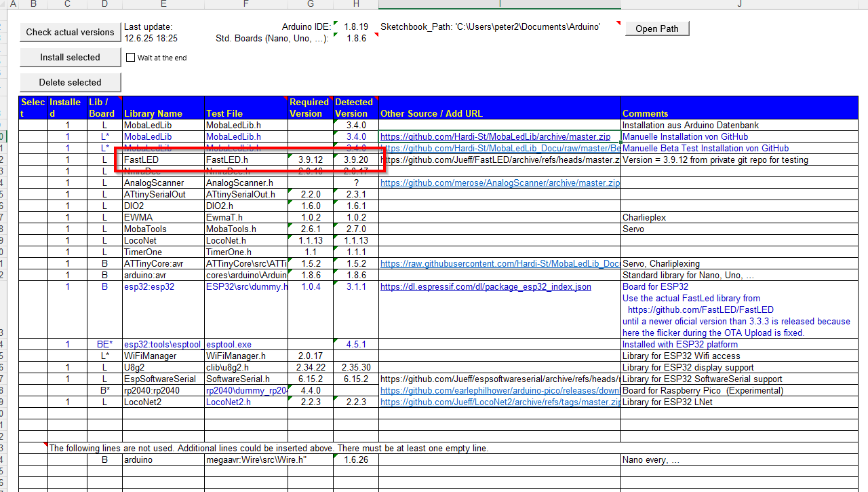The width and height of the screenshot is (868, 492).
Task: Select the FastLED private git repo comment
Action: pos(740,160)
